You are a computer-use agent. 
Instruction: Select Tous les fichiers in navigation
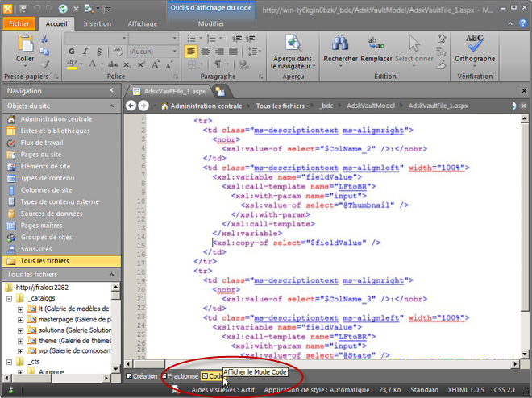point(61,261)
